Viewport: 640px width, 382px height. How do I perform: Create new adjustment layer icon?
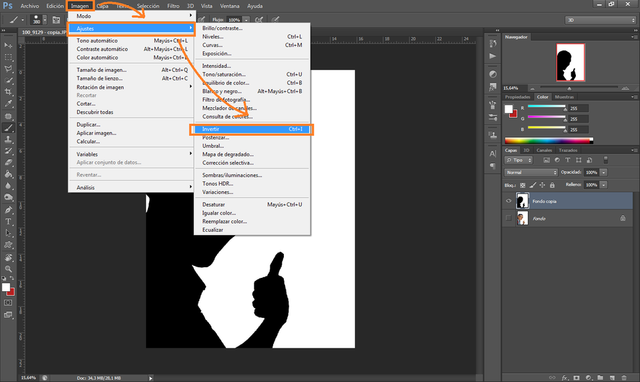click(588, 378)
